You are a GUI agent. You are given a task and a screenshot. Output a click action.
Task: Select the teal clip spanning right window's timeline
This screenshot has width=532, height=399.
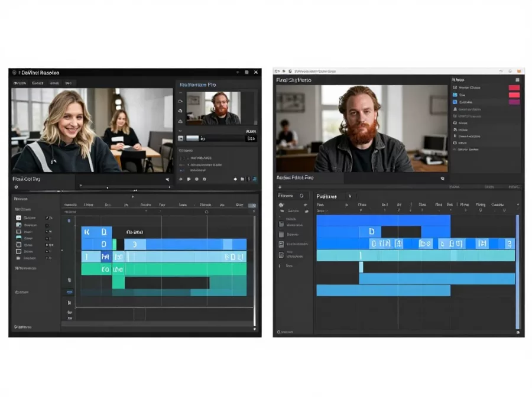tap(416, 255)
